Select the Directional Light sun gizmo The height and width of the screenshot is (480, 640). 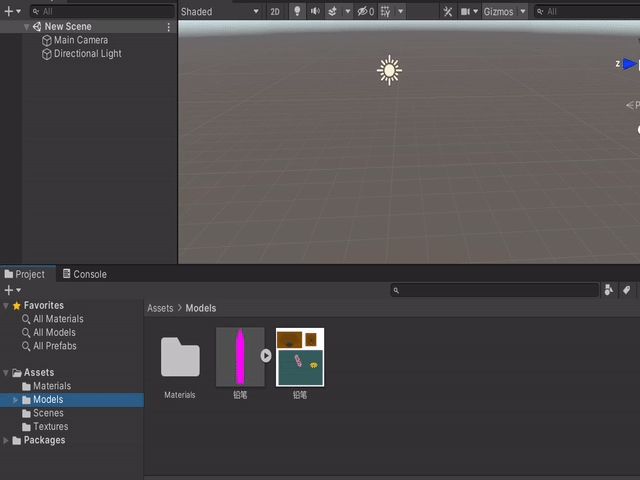(x=389, y=70)
